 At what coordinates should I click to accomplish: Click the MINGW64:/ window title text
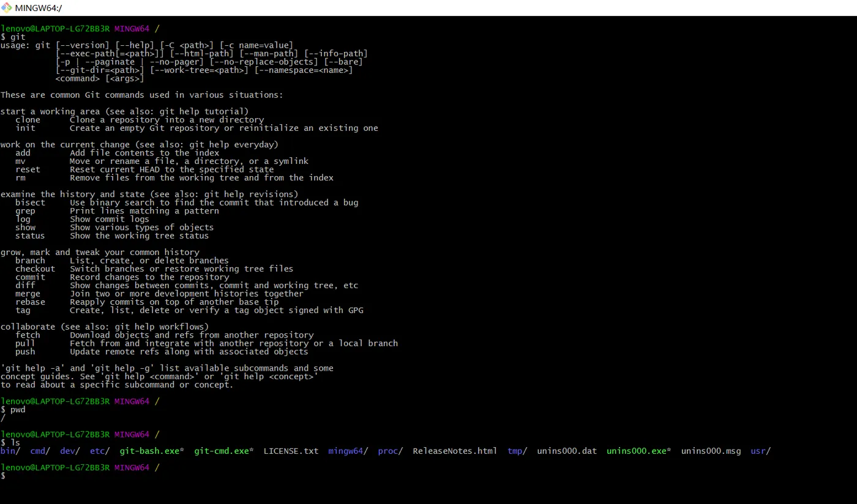pos(39,8)
